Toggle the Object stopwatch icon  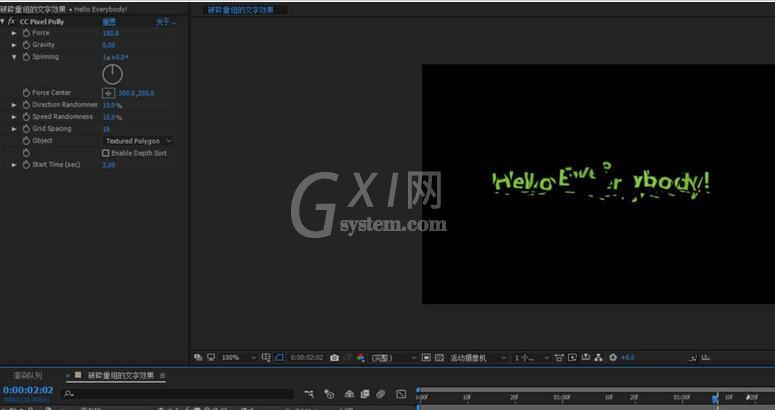point(27,141)
